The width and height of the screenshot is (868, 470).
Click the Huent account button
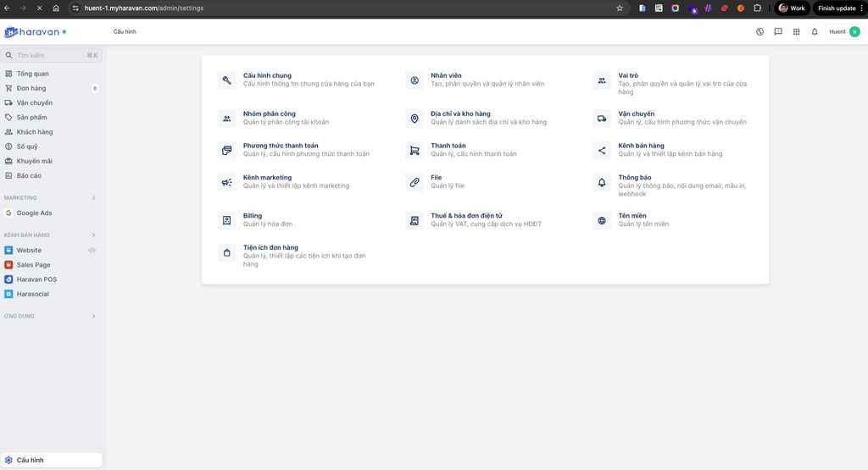(x=843, y=32)
